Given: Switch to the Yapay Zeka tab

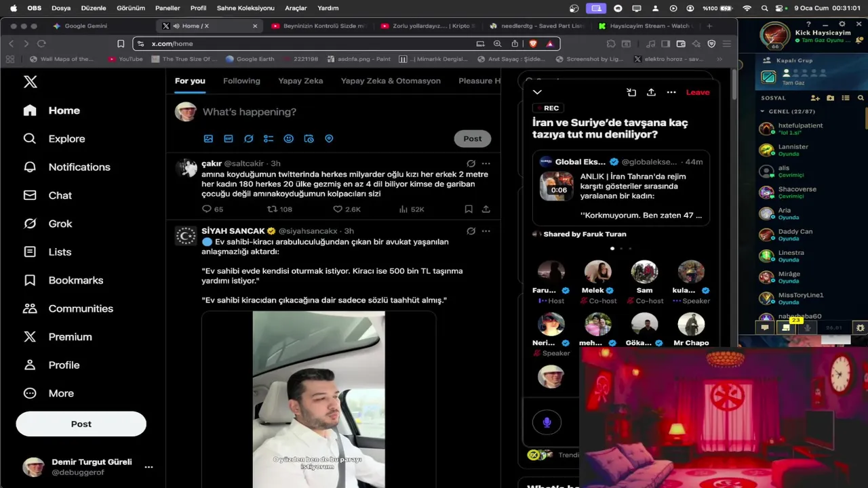Looking at the screenshot, I should click(x=300, y=81).
